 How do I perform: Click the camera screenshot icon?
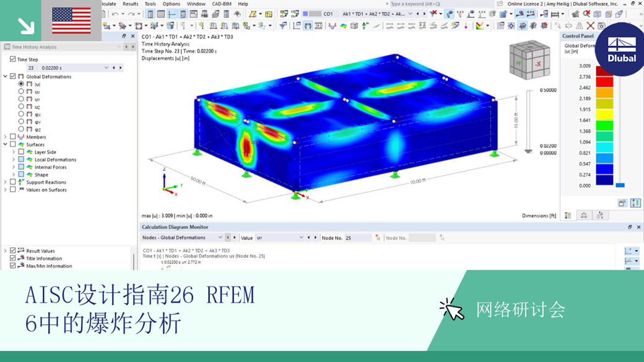coord(601,26)
